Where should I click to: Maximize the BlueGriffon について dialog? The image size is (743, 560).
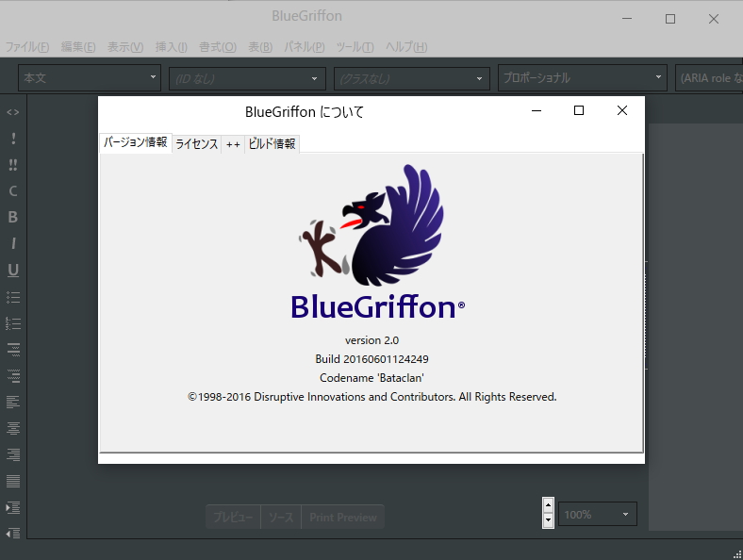(x=579, y=110)
